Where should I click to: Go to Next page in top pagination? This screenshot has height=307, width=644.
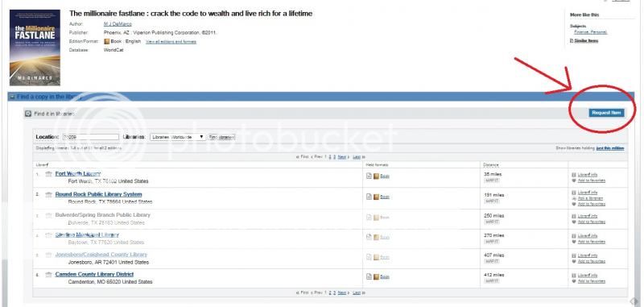point(343,157)
